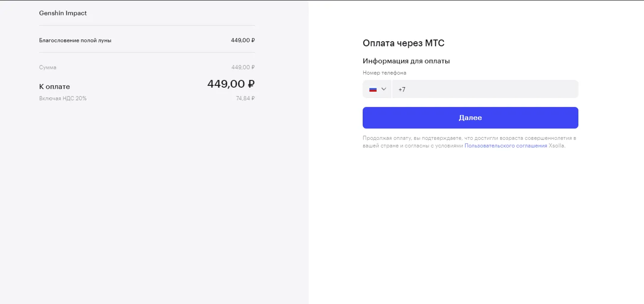
Task: Click the Благословение полой луны item name
Action: [x=75, y=40]
